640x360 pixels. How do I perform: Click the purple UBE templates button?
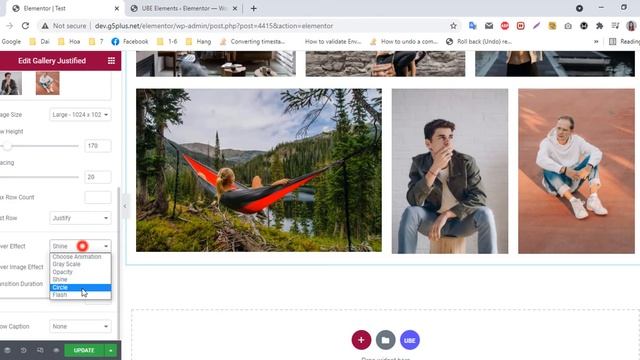point(410,340)
